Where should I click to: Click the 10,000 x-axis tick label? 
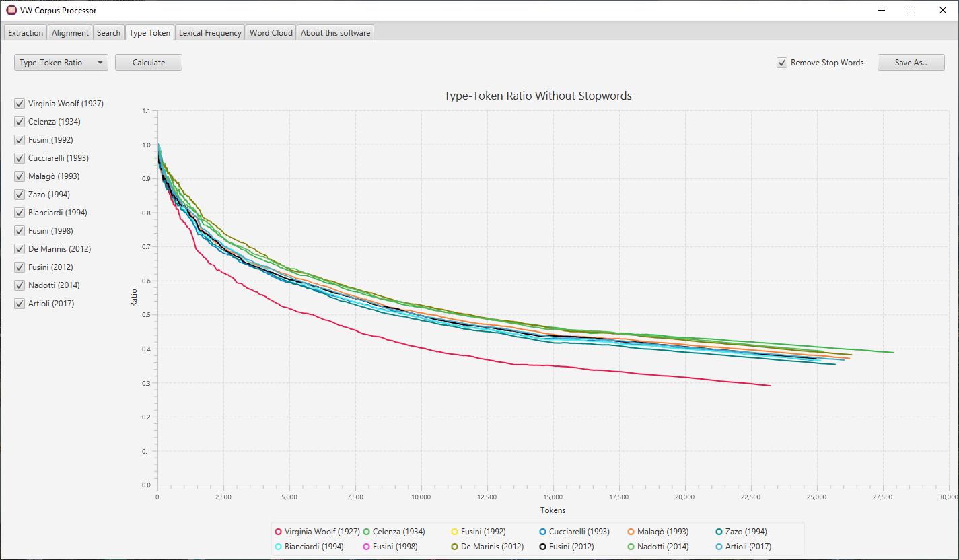click(x=421, y=497)
